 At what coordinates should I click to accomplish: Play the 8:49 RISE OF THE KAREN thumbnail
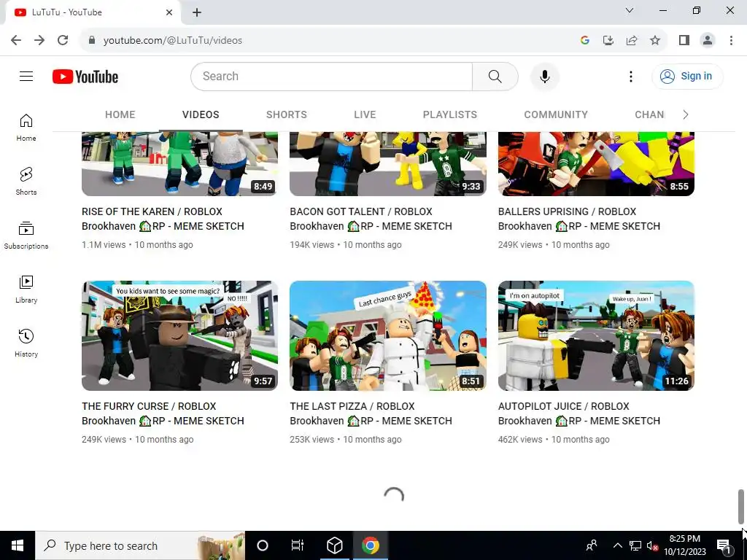tap(179, 164)
